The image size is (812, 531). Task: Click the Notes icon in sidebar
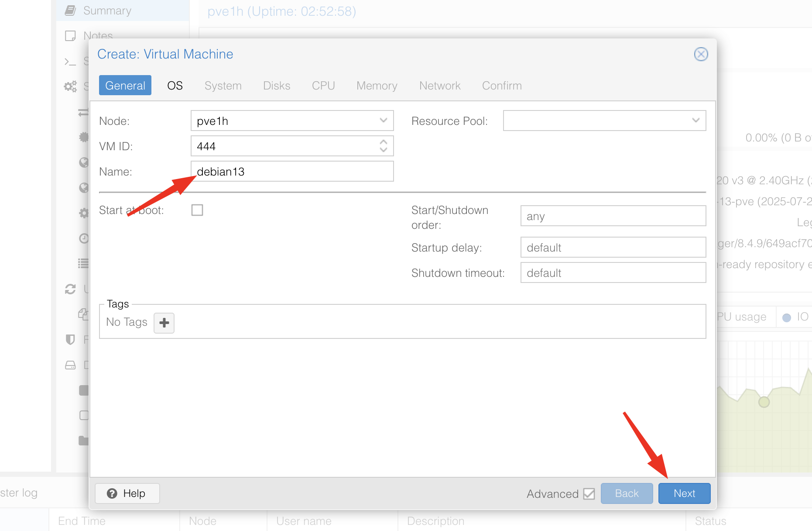coord(70,36)
